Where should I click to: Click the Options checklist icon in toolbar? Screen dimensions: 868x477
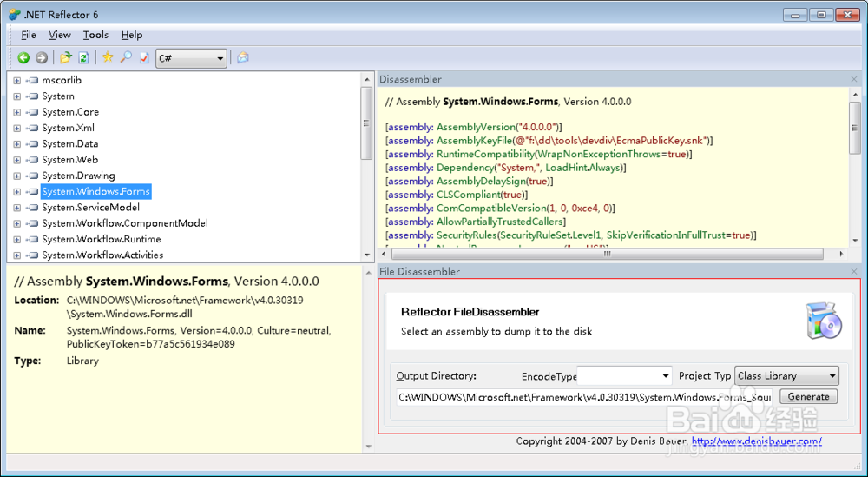tap(144, 57)
